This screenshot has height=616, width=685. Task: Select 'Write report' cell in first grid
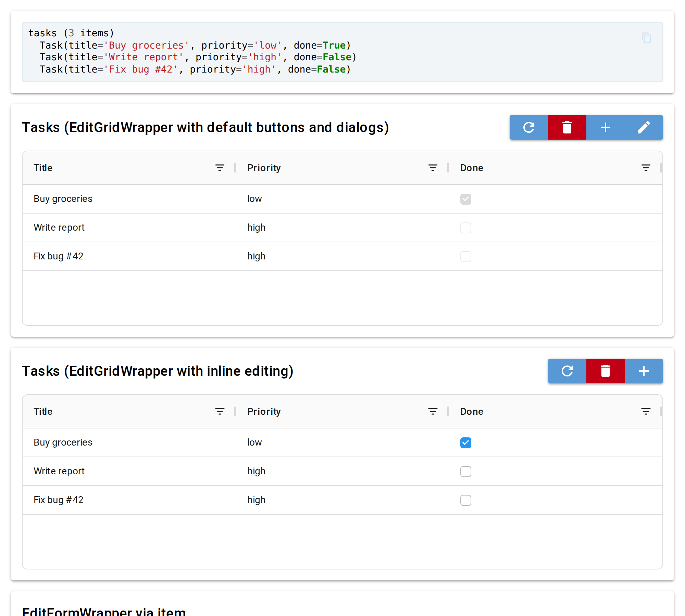pos(129,228)
